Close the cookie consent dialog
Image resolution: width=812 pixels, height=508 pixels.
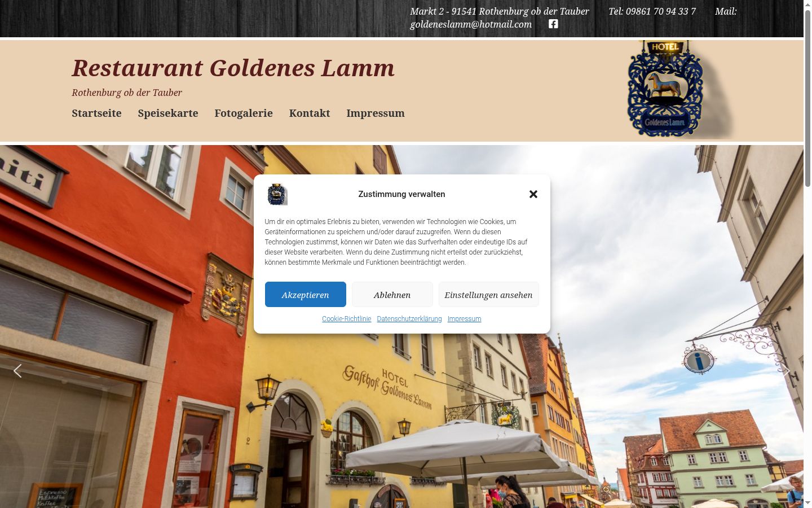point(533,194)
